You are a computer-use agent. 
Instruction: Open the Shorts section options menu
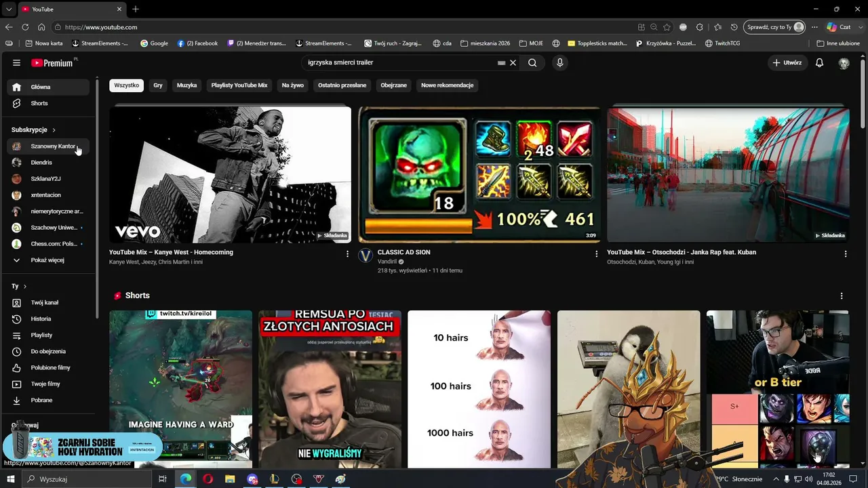tap(842, 296)
